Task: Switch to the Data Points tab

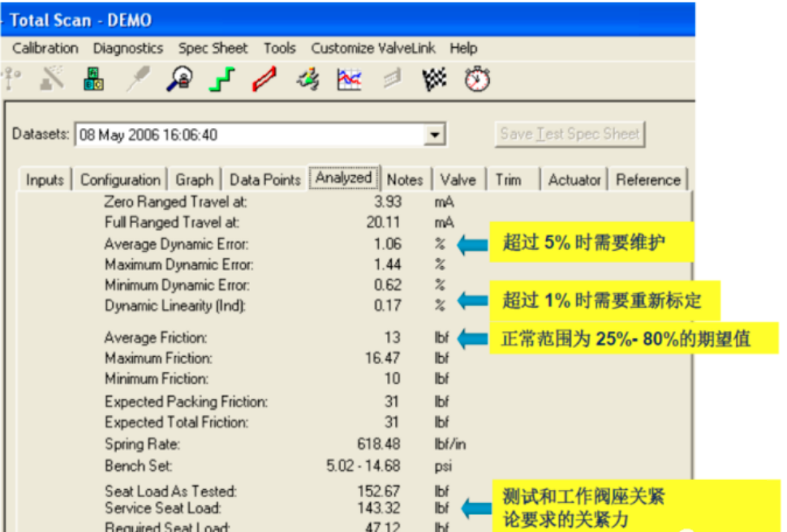Action: point(265,180)
